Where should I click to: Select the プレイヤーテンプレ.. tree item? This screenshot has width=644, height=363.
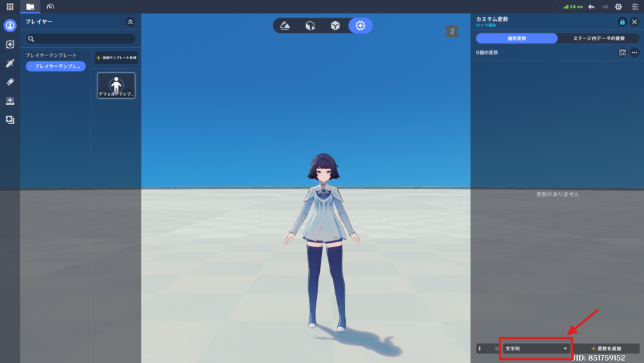tap(56, 66)
